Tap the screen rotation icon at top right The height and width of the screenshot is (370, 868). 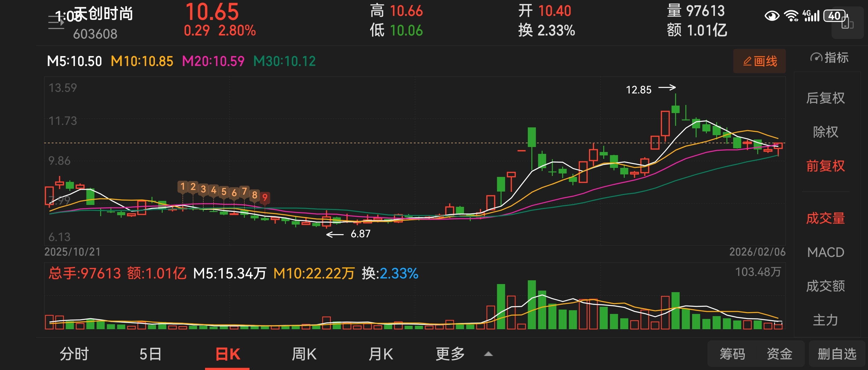click(847, 24)
